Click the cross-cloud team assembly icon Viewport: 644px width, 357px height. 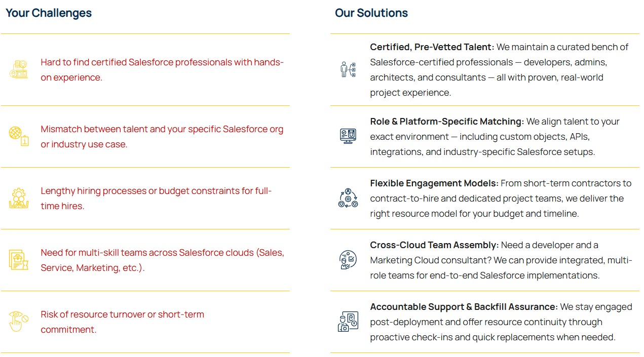pos(348,260)
